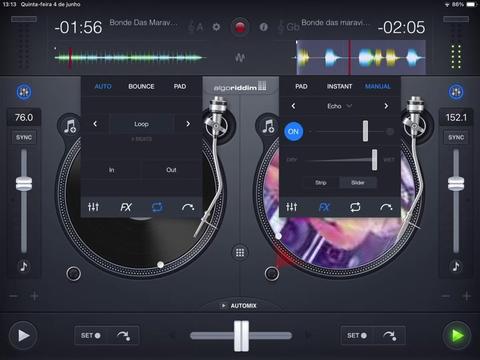Tap the left deck BPM value 76.0
Viewport: 480px width, 360px height.
(x=24, y=117)
